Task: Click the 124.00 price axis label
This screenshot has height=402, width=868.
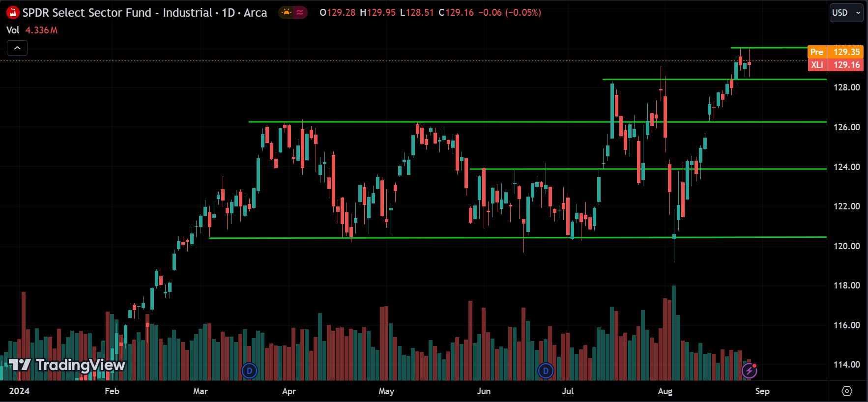Action: (846, 167)
